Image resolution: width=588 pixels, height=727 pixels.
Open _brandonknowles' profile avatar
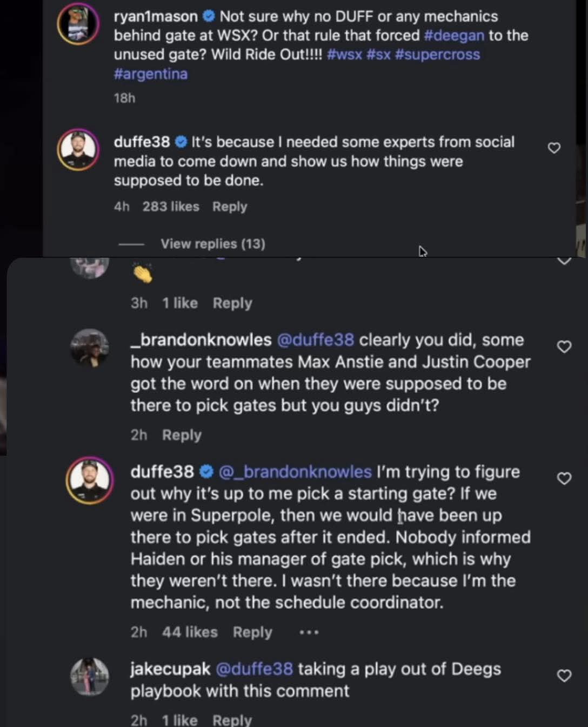(x=90, y=348)
